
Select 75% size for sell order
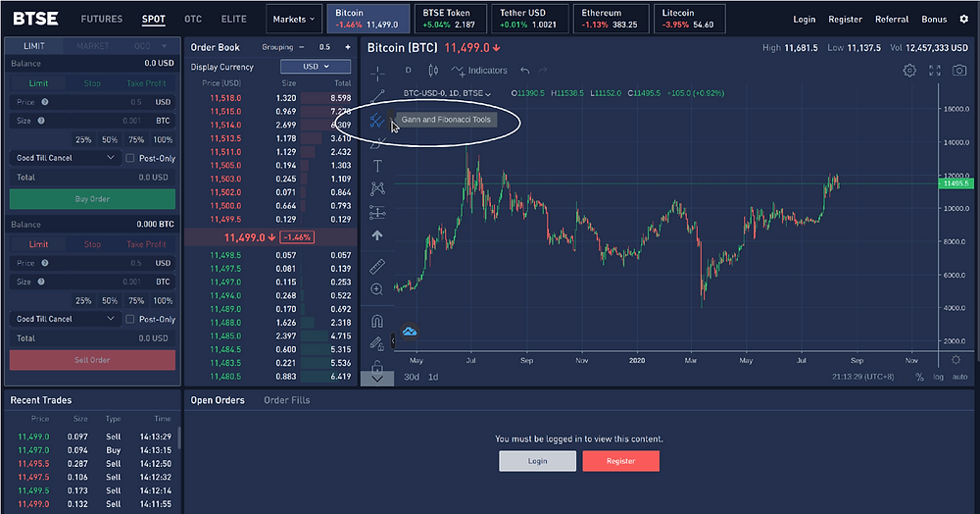click(x=136, y=300)
